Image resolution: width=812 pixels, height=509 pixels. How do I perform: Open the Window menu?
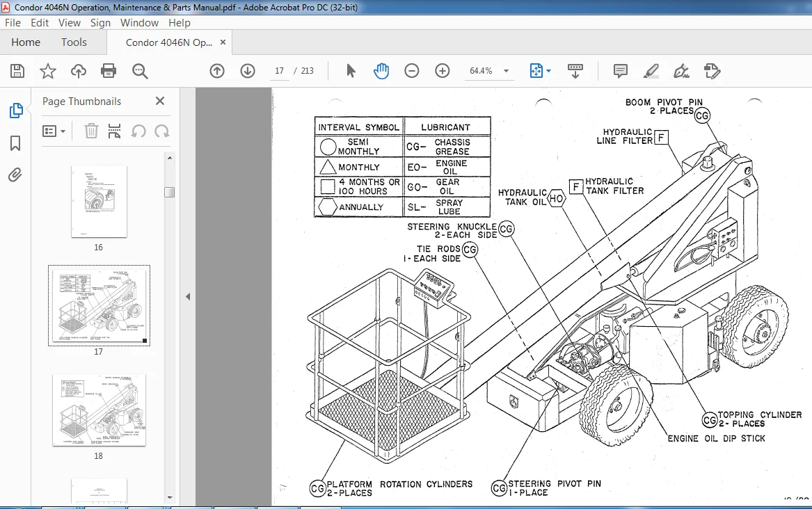click(139, 23)
